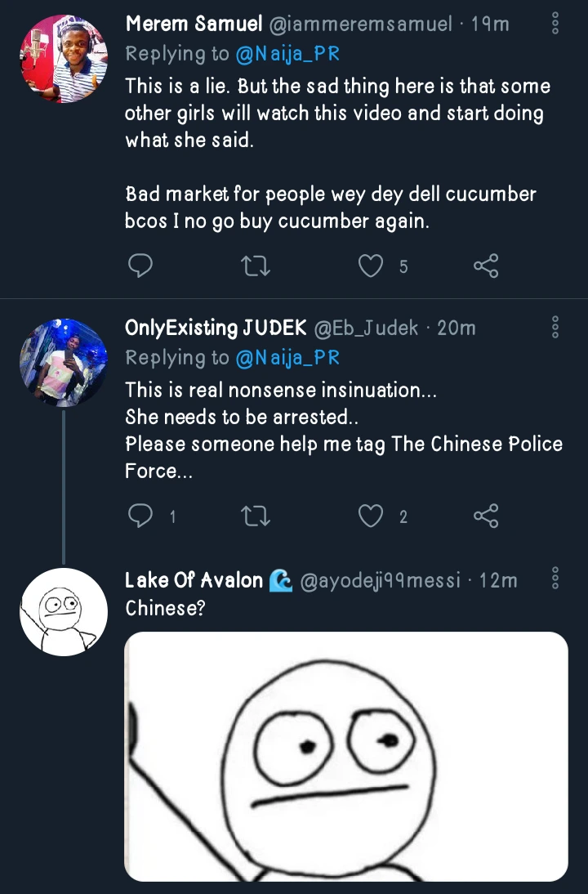This screenshot has width=588, height=894.
Task: Open the @ayodeji99messi handle
Action: click(380, 580)
